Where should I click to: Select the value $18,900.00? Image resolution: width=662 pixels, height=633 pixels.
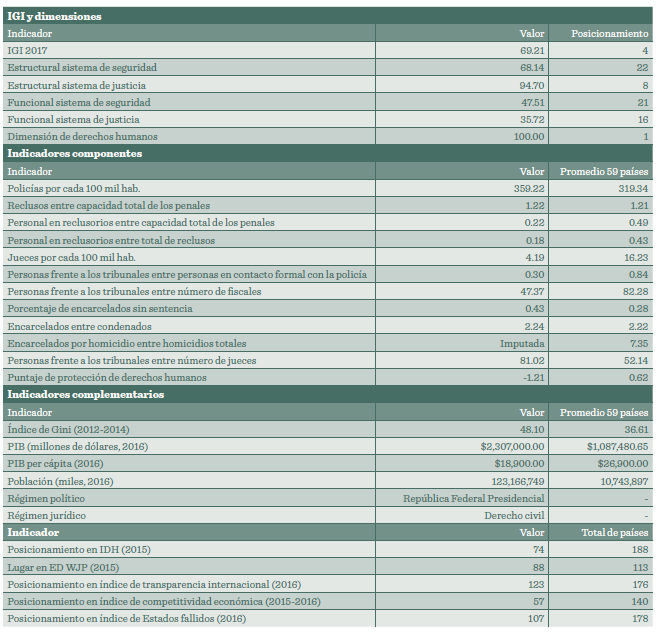(519, 463)
